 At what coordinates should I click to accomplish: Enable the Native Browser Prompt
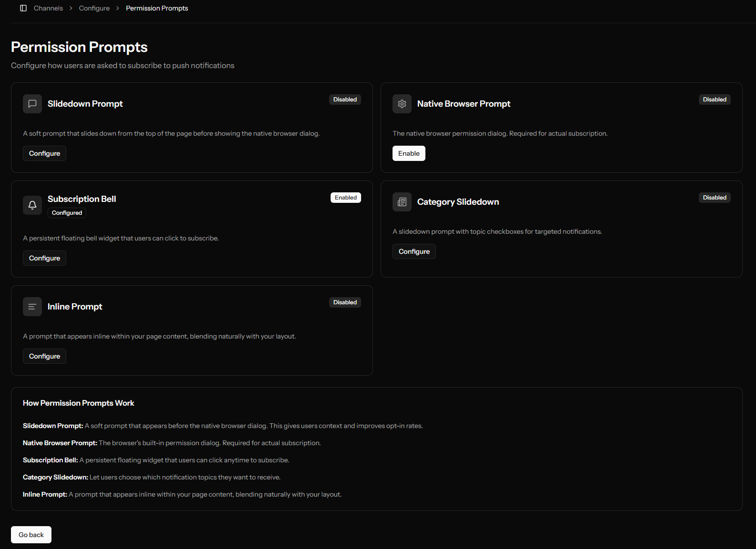[409, 153]
